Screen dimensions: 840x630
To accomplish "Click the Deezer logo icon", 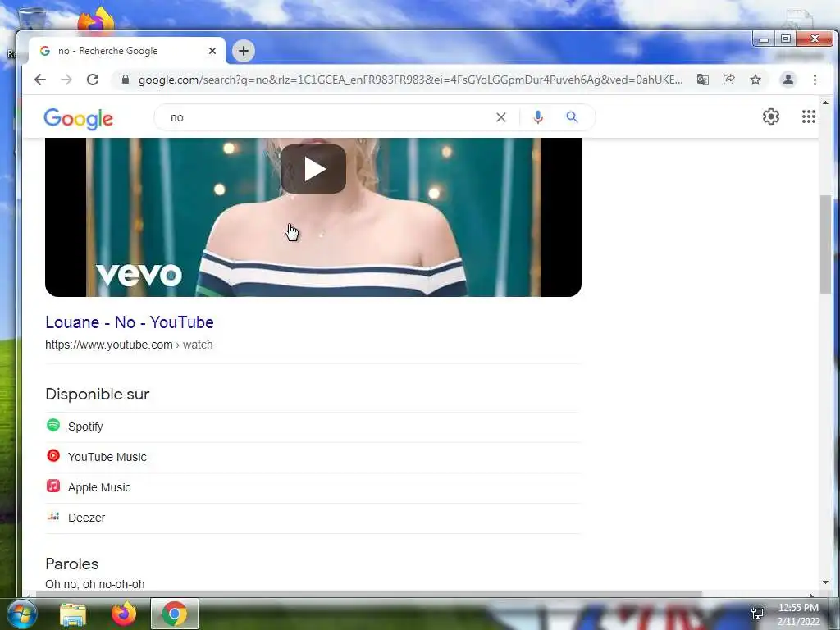I will (53, 517).
